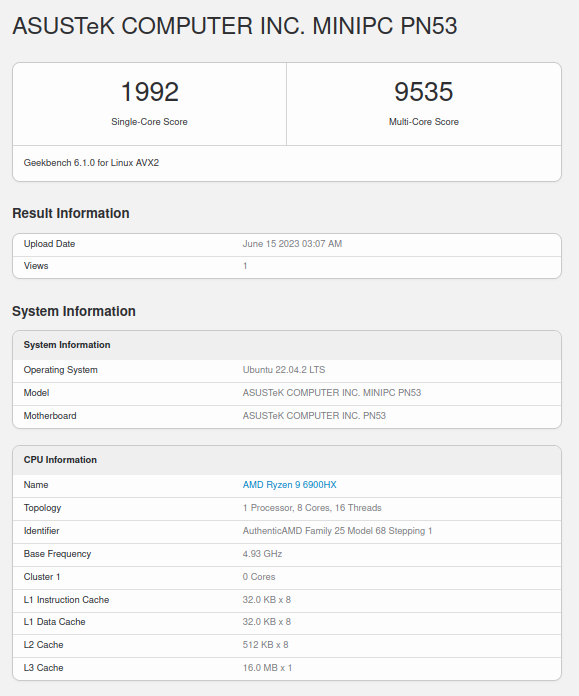Click the L2 Cache label
This screenshot has height=696, width=579.
click(x=44, y=645)
